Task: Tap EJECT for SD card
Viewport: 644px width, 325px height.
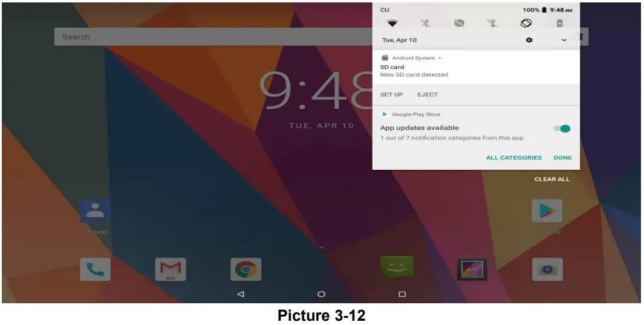Action: [x=428, y=94]
